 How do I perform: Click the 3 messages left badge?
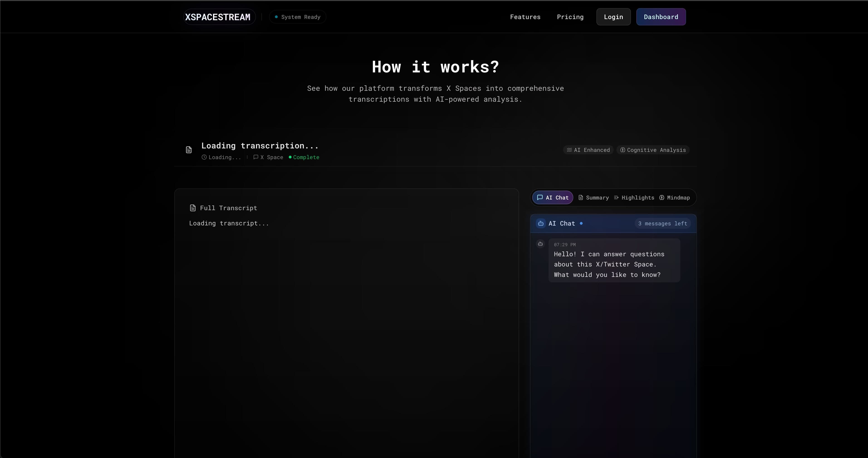(662, 223)
